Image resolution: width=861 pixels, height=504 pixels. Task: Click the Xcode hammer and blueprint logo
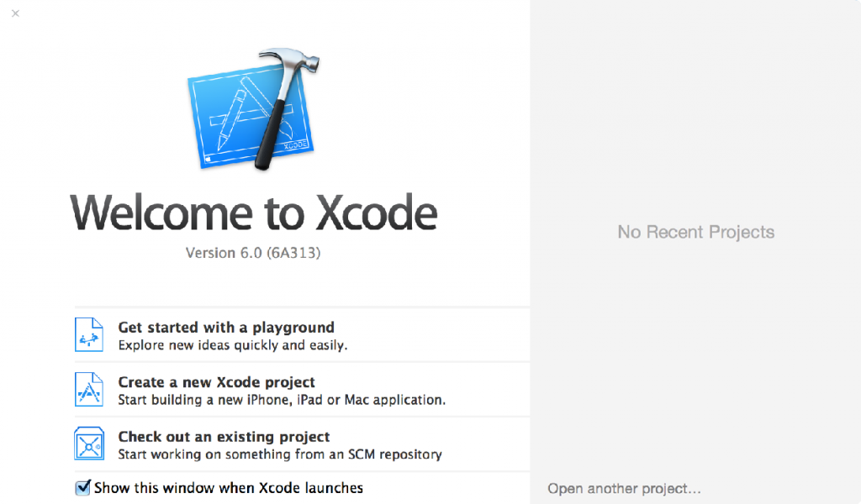click(x=254, y=113)
